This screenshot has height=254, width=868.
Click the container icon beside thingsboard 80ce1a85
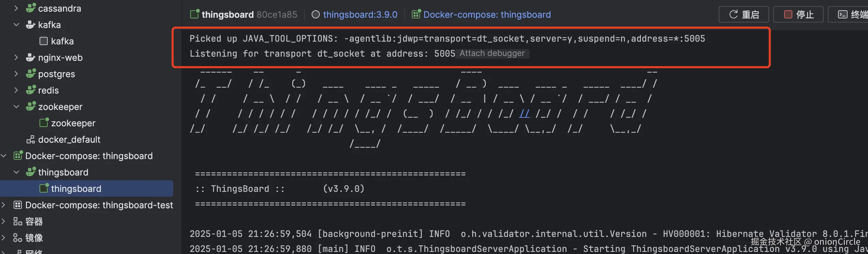tap(195, 14)
